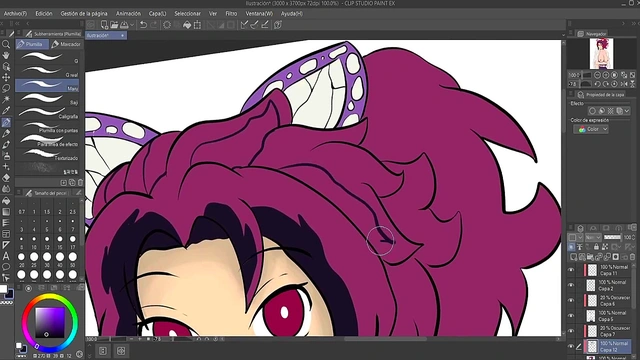Screen dimensions: 640x360
Task: Open the palette color dropdown in Layers panel
Action: pyautogui.click(x=576, y=237)
